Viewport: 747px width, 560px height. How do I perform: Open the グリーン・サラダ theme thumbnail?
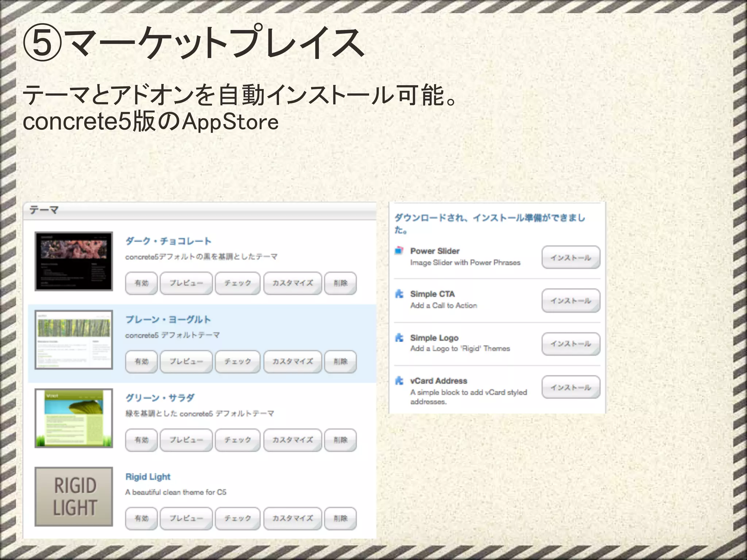pyautogui.click(x=74, y=418)
